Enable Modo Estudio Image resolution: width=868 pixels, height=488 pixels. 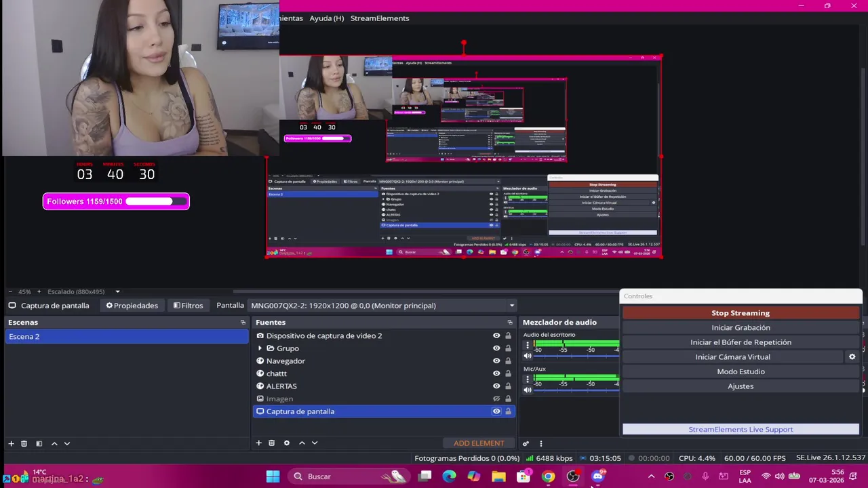point(741,371)
